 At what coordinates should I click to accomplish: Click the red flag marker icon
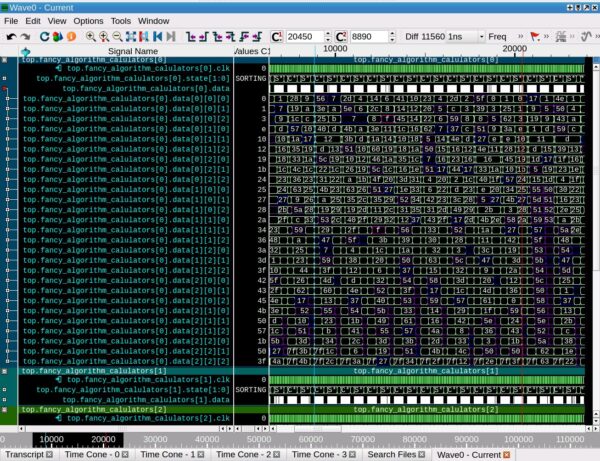tap(535, 37)
